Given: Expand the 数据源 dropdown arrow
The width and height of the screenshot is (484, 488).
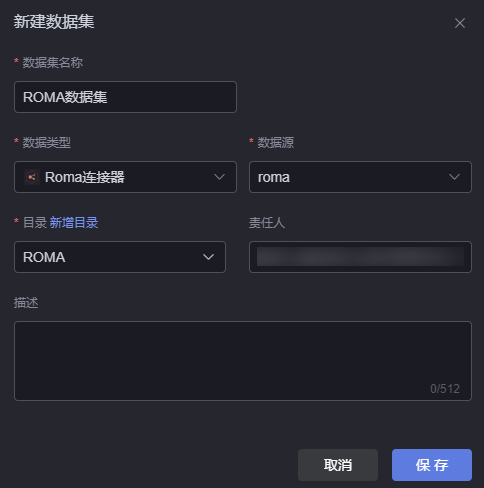Looking at the screenshot, I should pos(454,177).
